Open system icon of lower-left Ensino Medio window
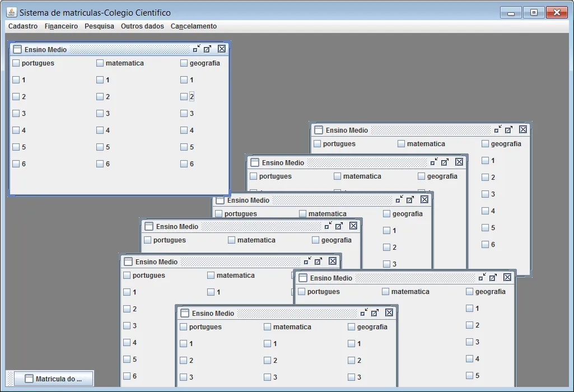The width and height of the screenshot is (574, 392). click(x=128, y=262)
